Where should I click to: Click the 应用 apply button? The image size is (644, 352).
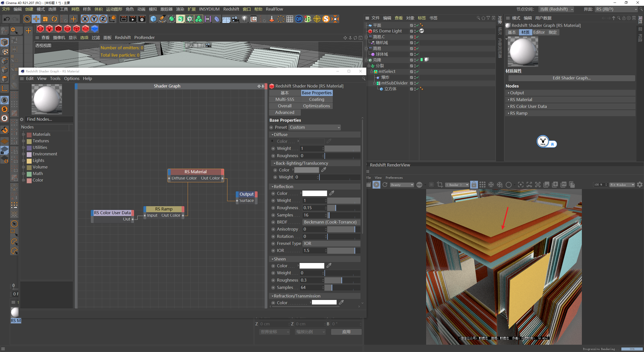[x=346, y=332]
